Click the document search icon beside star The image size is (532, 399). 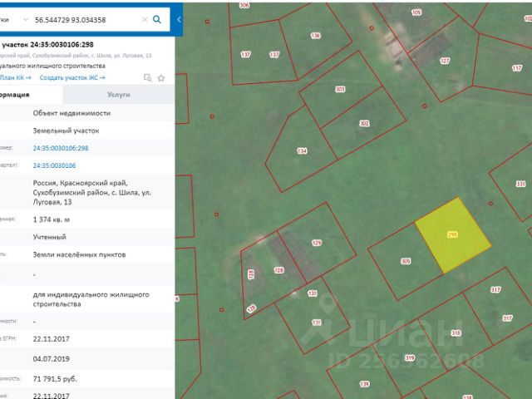tap(147, 77)
